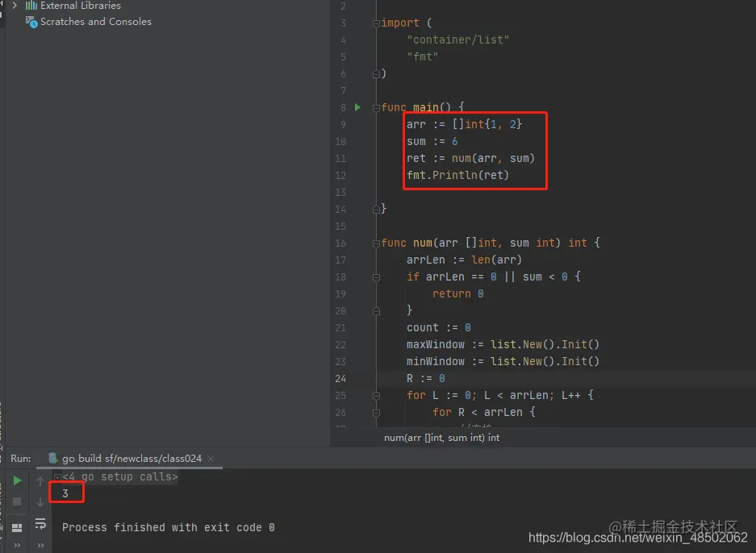Click the down arrow stack-trace navigation icon
756x553 pixels.
(40, 502)
